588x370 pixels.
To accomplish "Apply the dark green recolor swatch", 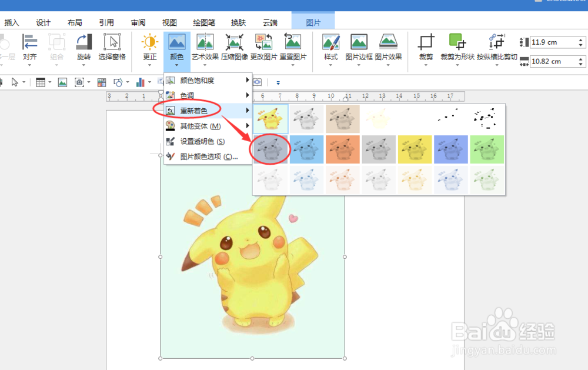I will click(x=487, y=149).
